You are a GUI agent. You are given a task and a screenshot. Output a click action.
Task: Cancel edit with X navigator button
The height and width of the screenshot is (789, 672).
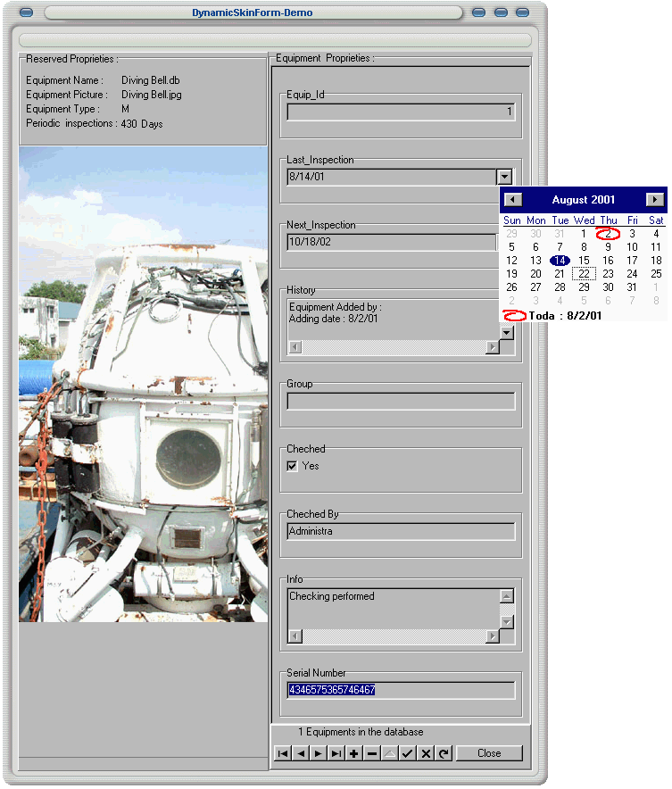pyautogui.click(x=426, y=754)
